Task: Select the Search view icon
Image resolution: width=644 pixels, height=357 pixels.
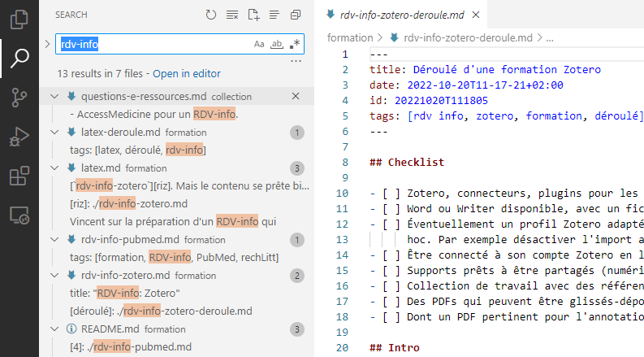Action: (19, 59)
